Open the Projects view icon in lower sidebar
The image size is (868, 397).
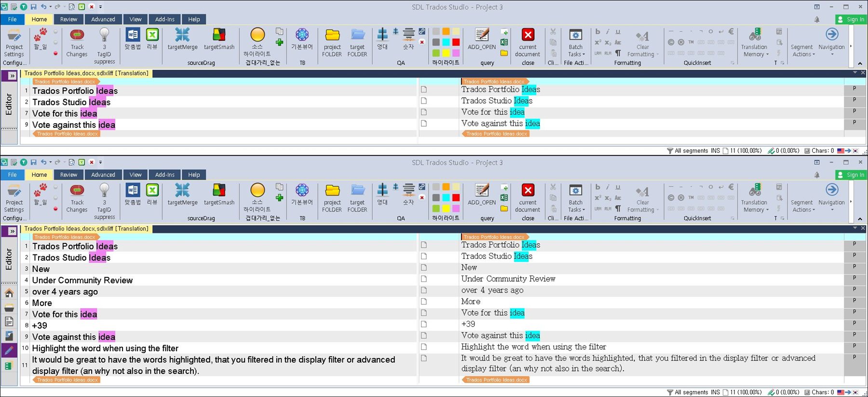point(9,307)
